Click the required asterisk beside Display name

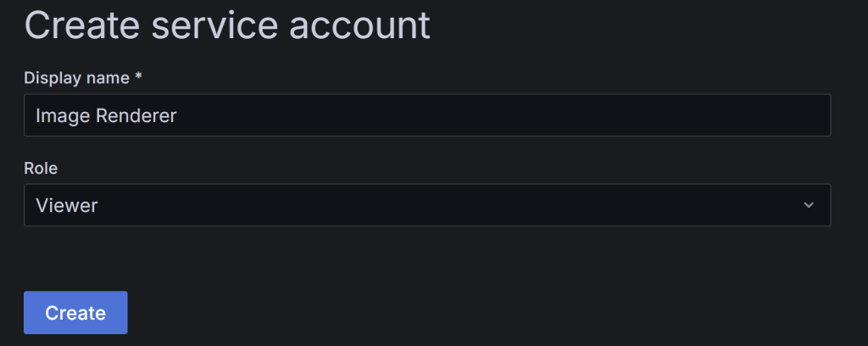click(x=138, y=78)
